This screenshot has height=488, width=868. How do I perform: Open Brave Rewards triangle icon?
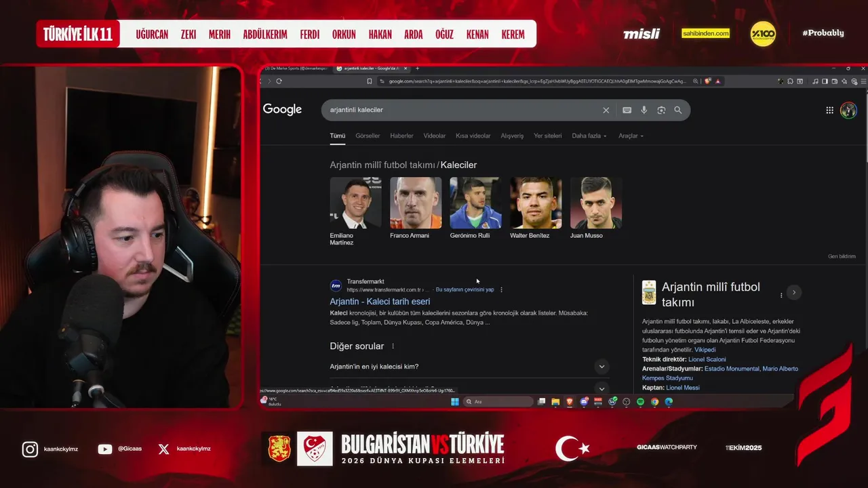[x=718, y=81]
